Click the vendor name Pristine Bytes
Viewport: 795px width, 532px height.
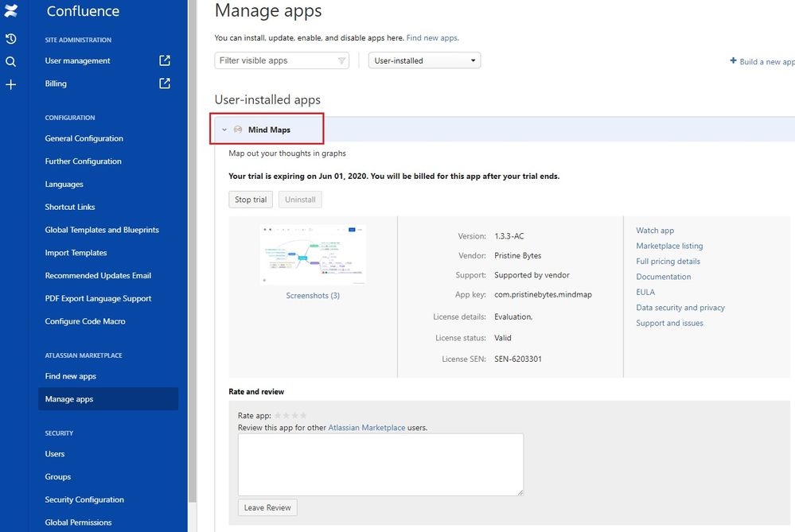click(x=517, y=255)
